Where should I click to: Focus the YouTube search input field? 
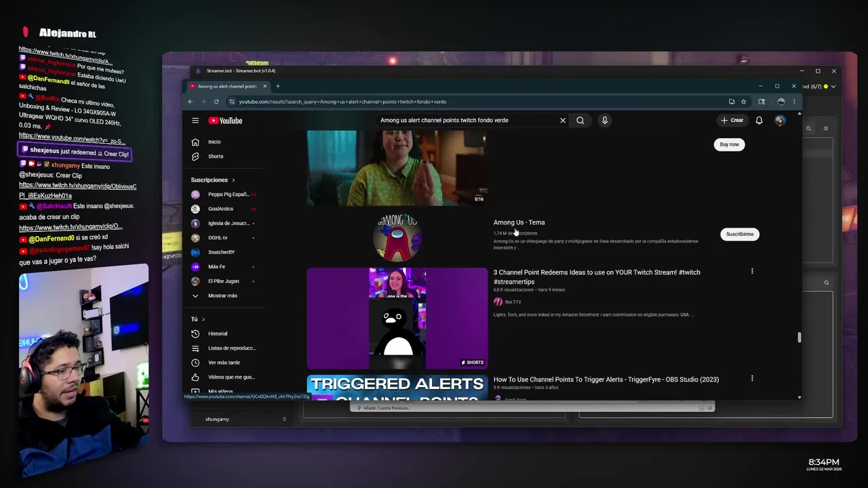tap(468, 121)
